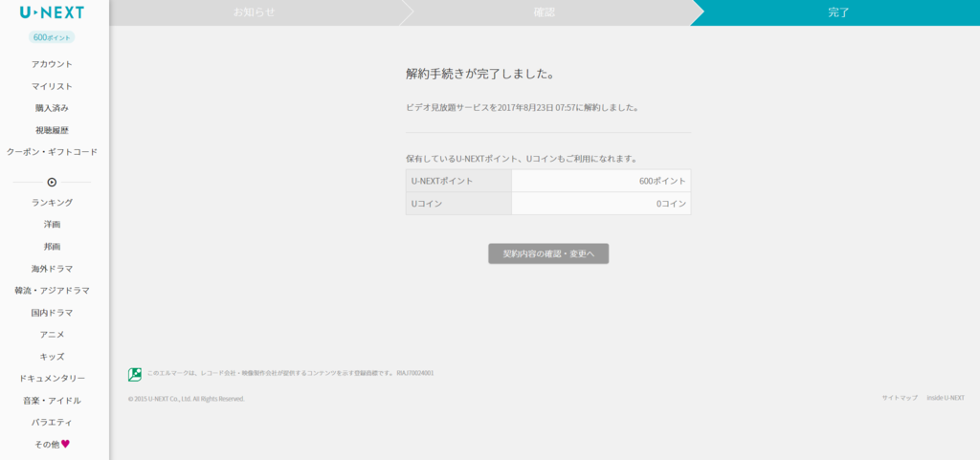Click the 解約手続きが完了しました heading
Image resolution: width=980 pixels, height=460 pixels.
480,75
